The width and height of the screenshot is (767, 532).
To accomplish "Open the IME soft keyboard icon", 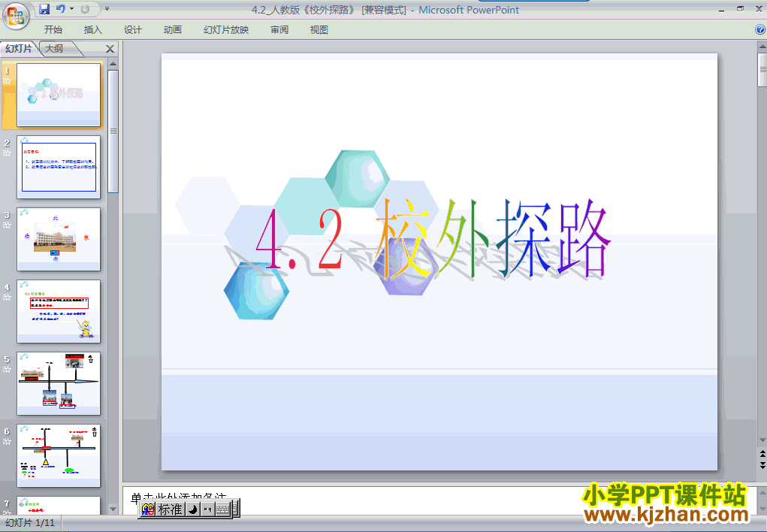I will point(223,509).
